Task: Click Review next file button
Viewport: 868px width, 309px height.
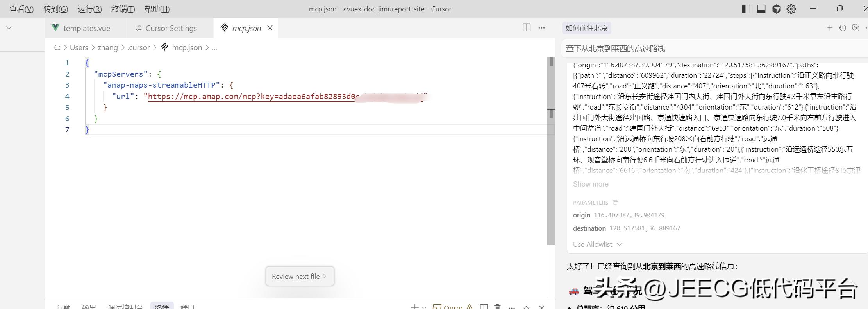Action: [300, 276]
